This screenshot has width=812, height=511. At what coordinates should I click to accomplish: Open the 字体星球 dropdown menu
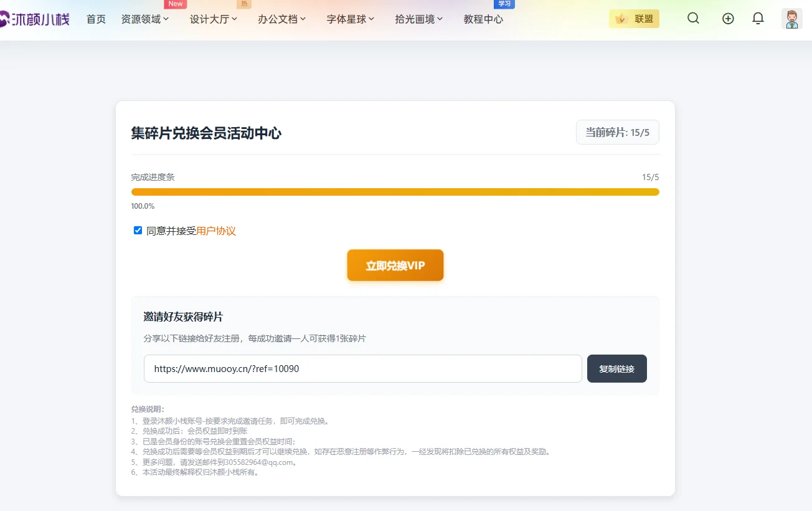[x=351, y=19]
